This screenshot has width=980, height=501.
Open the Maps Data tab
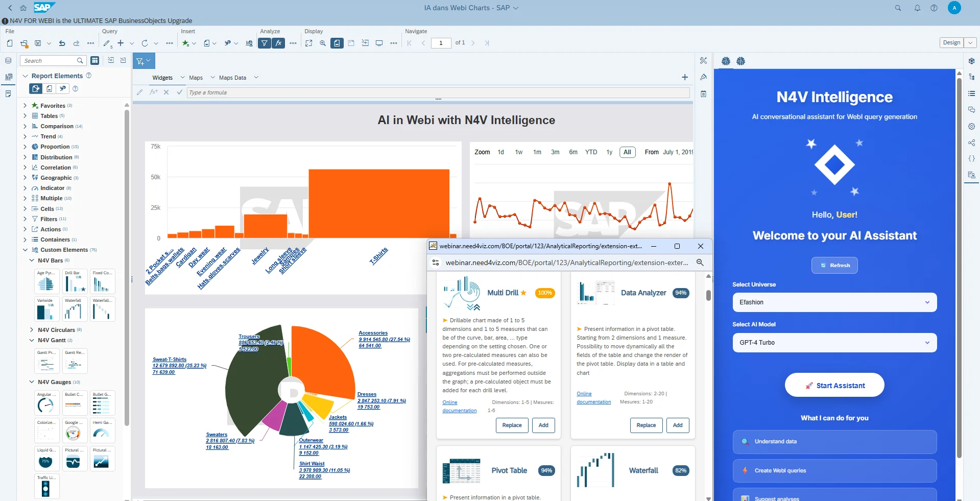pyautogui.click(x=232, y=78)
